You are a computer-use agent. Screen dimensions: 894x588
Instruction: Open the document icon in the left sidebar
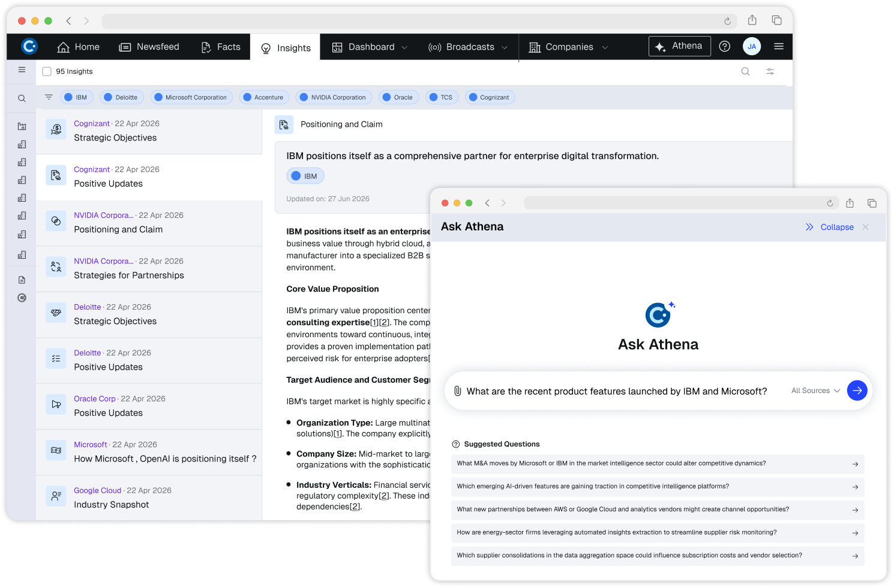22,280
